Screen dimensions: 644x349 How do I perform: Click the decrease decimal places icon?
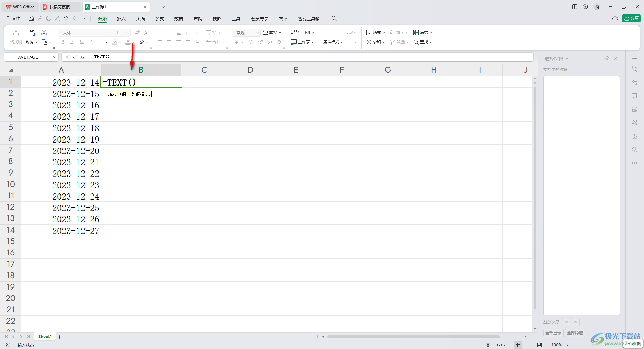(x=279, y=42)
